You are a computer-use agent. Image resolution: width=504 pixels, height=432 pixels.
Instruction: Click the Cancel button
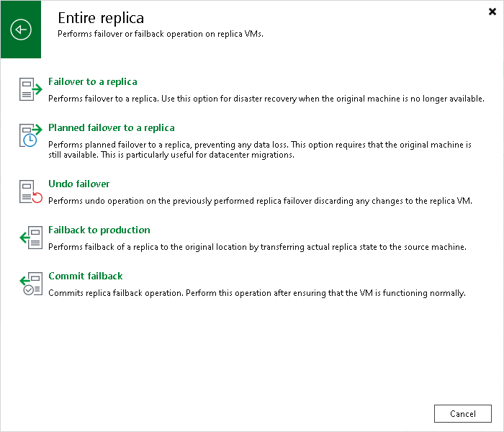click(x=462, y=414)
